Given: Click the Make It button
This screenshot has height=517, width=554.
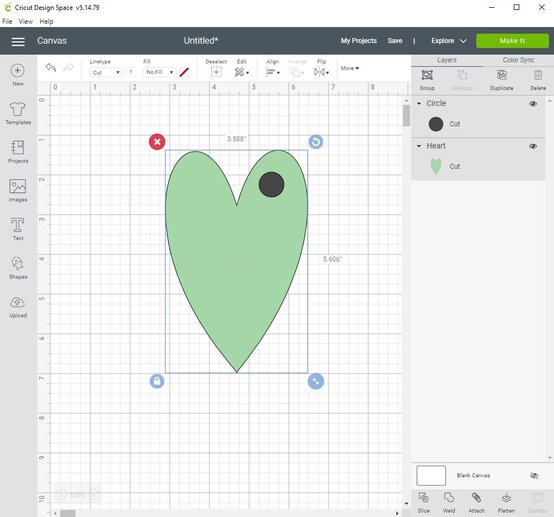Looking at the screenshot, I should tap(512, 41).
